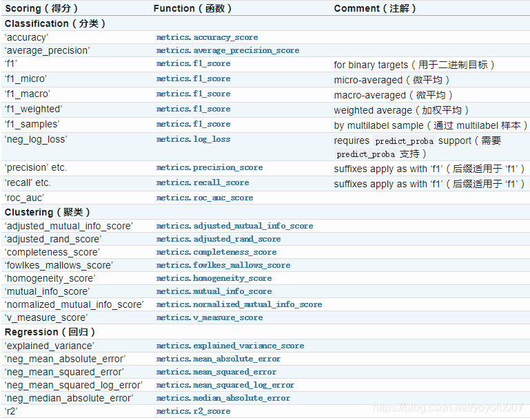Open the metrics.adjusted_mutual_info_score link
The width and height of the screenshot is (530, 420).
(234, 227)
